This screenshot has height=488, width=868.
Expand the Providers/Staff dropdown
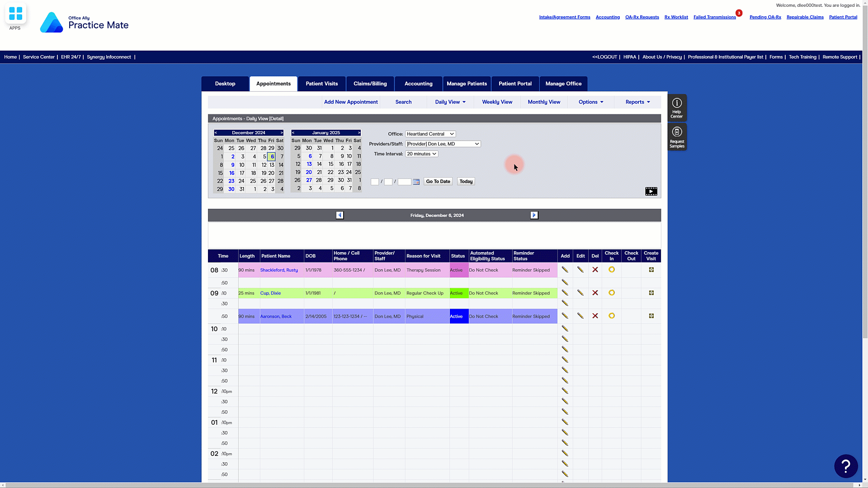point(443,144)
